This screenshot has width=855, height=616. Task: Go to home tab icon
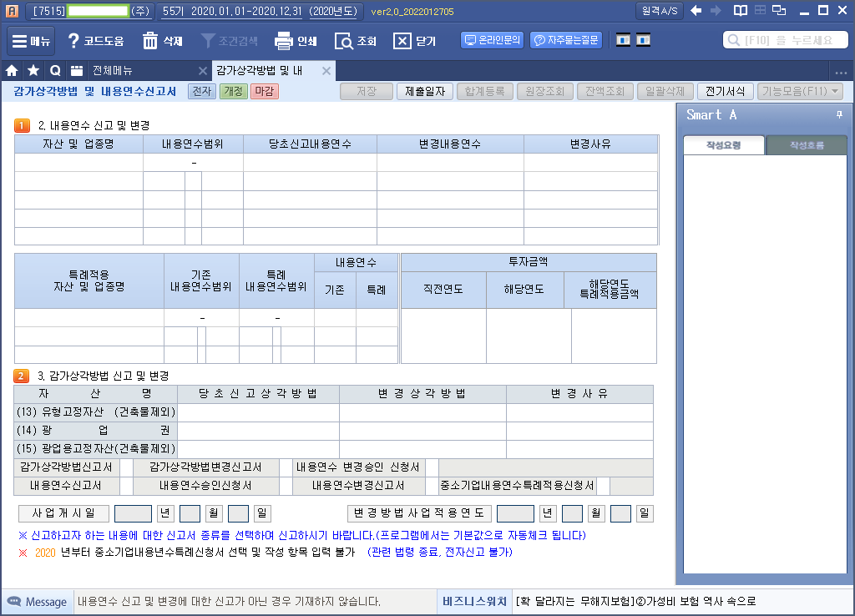pyautogui.click(x=12, y=70)
